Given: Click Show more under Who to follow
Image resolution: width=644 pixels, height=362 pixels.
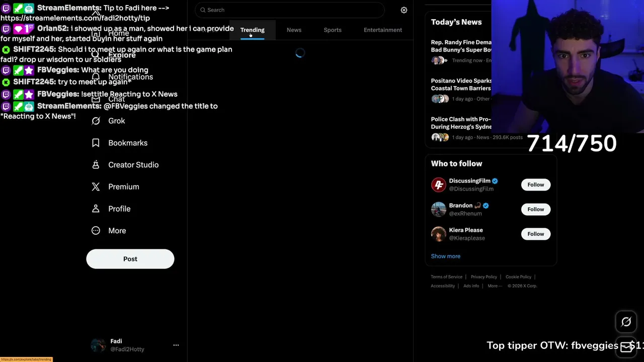Looking at the screenshot, I should click(445, 256).
